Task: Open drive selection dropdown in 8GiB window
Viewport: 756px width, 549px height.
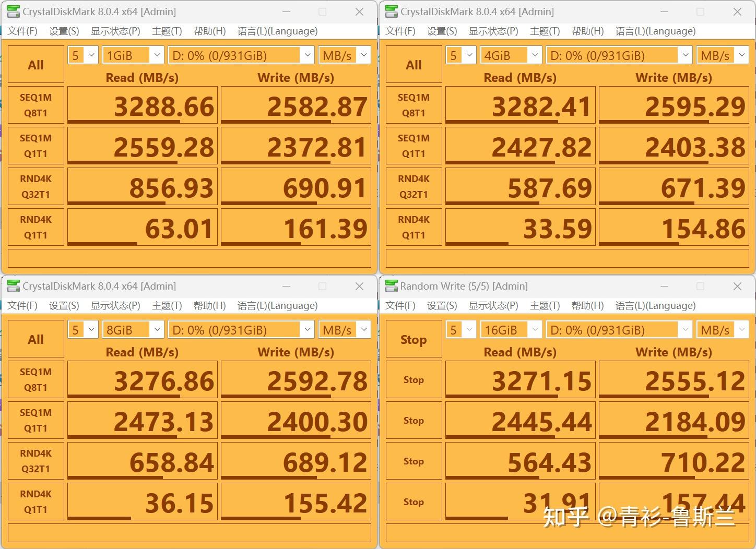Action: [241, 330]
